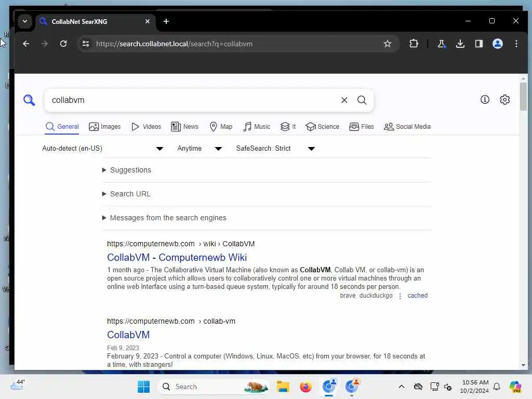Switch to the Music tab
Screen dimensions: 532x399
click(257, 127)
